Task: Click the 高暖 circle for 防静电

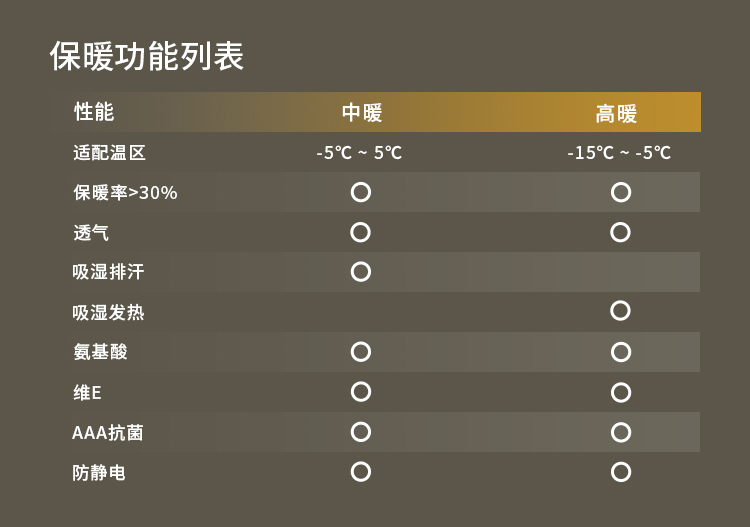Action: [621, 471]
